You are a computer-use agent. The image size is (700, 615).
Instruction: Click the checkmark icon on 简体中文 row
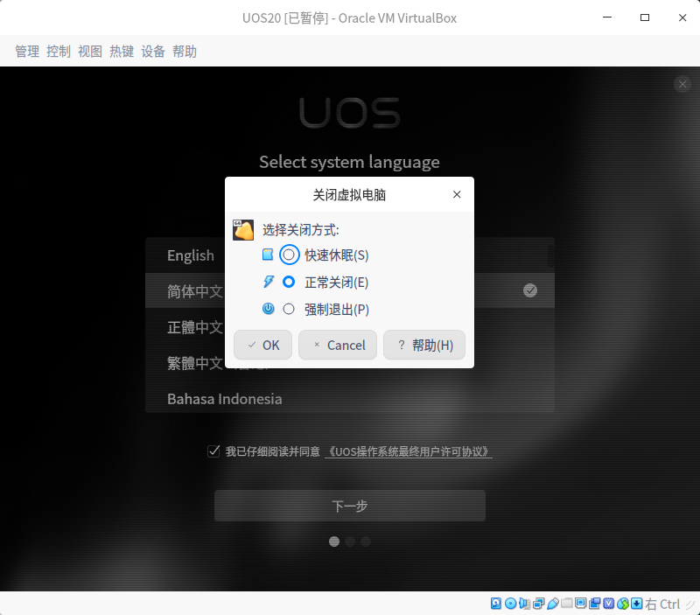click(x=530, y=290)
